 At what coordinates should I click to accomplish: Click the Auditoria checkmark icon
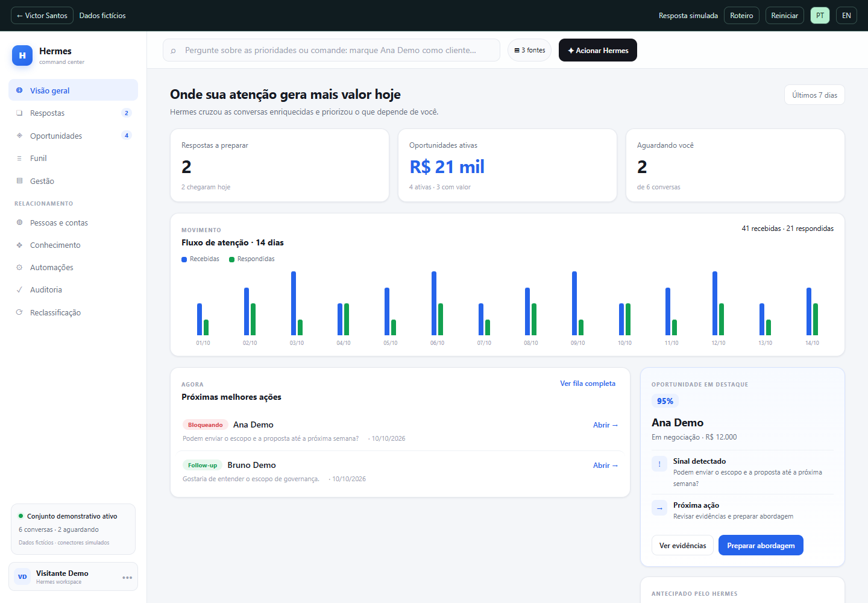pyautogui.click(x=19, y=289)
